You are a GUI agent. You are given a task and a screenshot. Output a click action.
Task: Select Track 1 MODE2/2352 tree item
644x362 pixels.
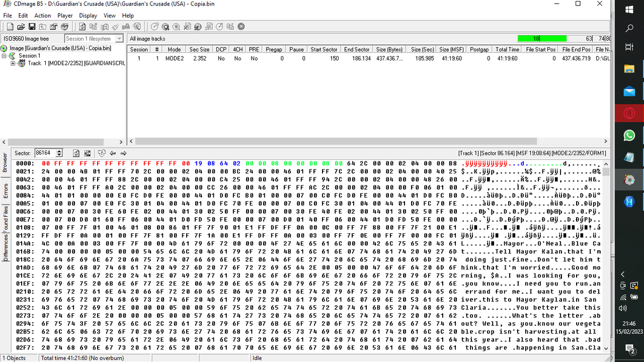coord(76,63)
